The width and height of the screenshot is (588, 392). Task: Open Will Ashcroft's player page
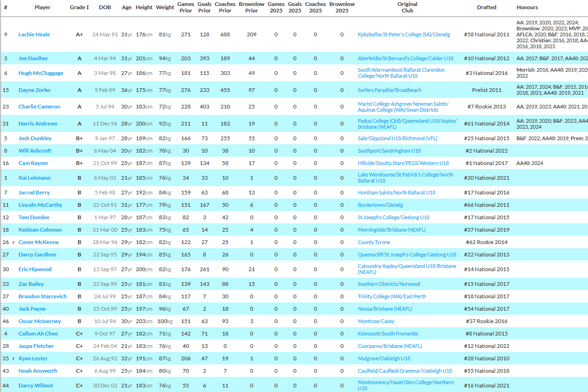pos(35,151)
